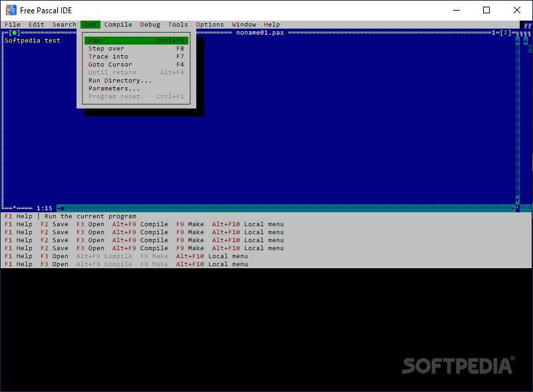533x392 pixels.
Task: Choose Goto Cursor menu entry
Action: pos(136,65)
